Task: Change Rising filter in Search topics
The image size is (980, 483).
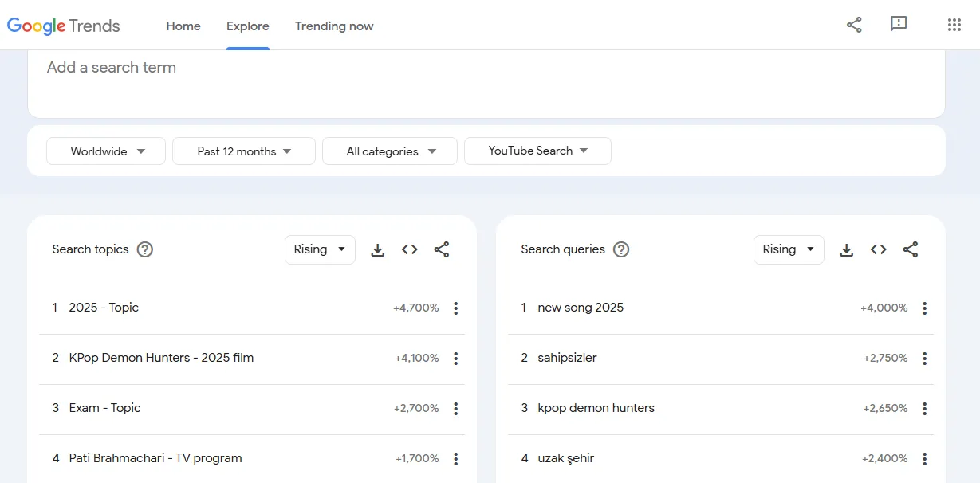Action: [x=320, y=249]
